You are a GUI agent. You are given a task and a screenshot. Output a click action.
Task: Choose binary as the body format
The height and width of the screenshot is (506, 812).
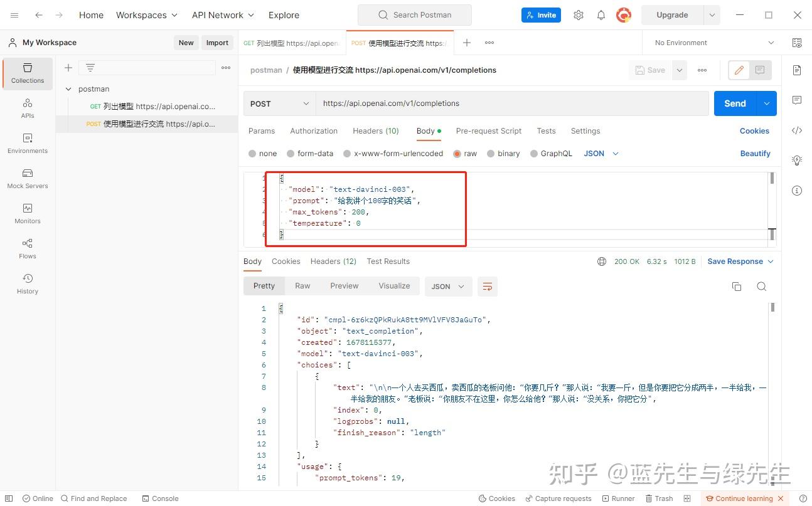(504, 153)
